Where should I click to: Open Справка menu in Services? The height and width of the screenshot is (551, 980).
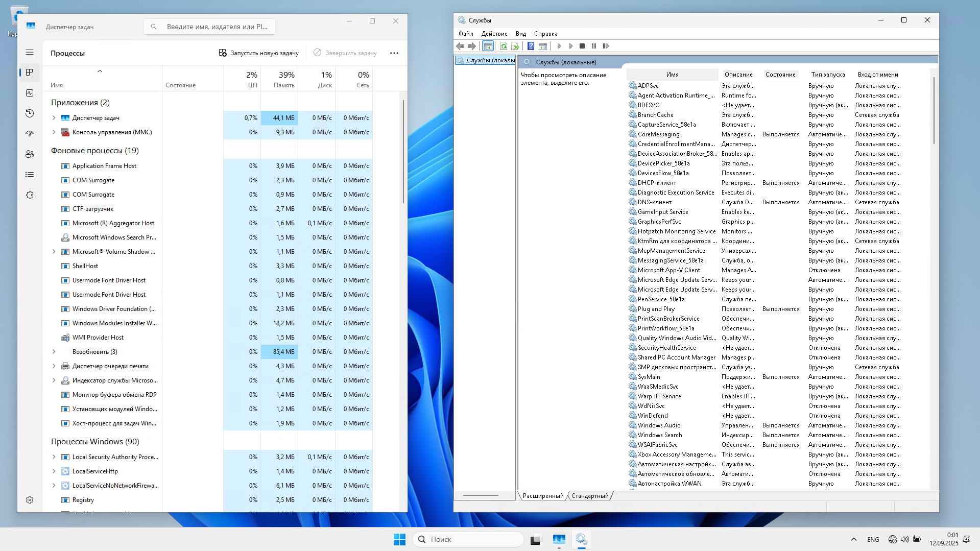(x=545, y=34)
